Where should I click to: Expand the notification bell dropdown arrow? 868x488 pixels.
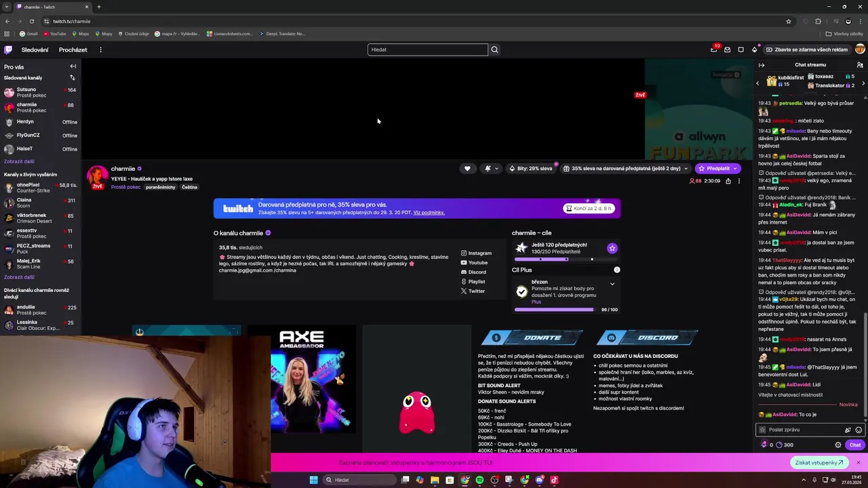(x=496, y=169)
